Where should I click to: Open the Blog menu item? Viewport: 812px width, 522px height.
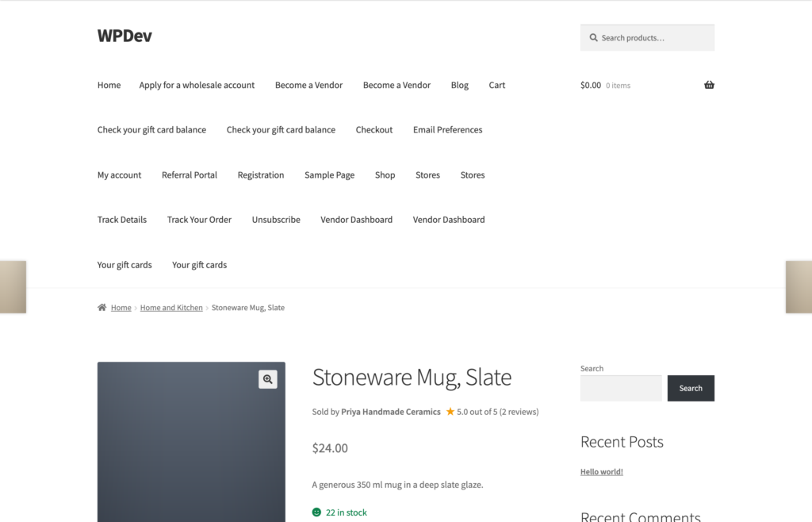(459, 85)
